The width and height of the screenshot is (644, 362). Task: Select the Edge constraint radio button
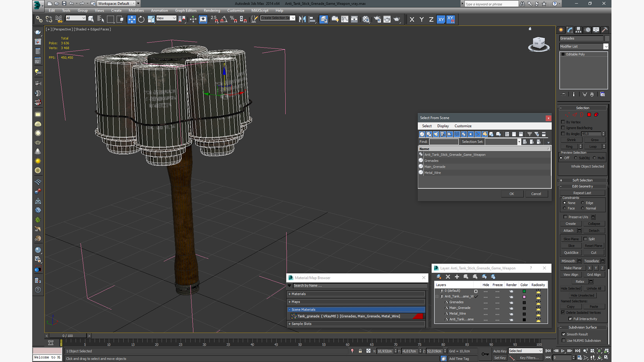(583, 203)
